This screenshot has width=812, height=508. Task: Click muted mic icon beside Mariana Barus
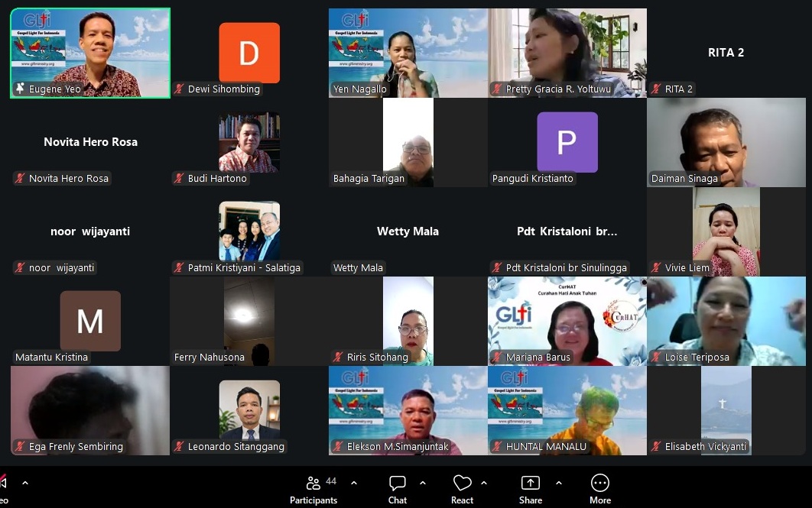(497, 357)
